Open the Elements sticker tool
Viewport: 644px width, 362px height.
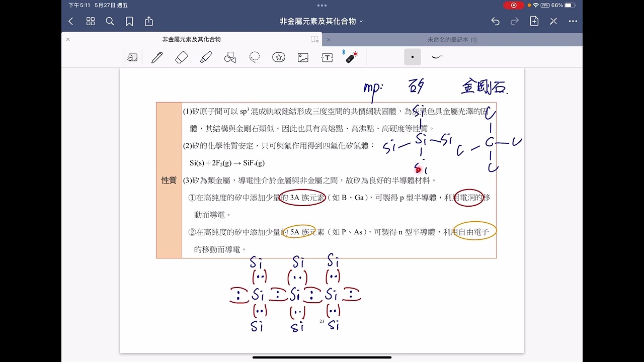click(279, 57)
